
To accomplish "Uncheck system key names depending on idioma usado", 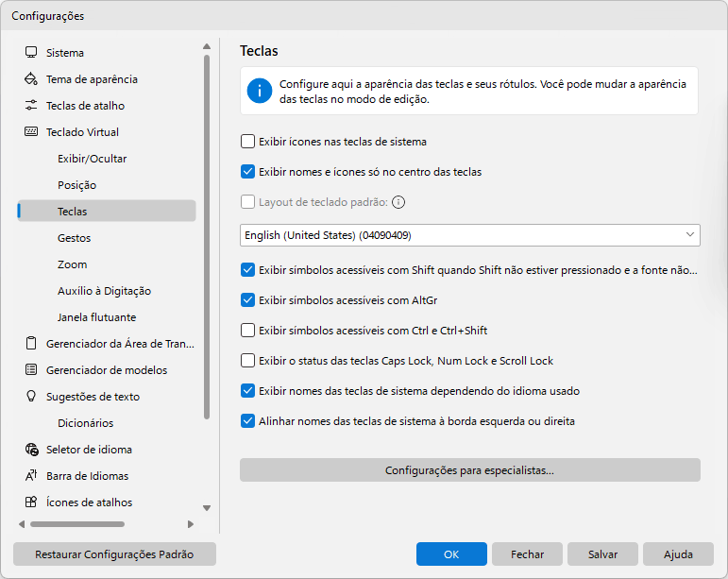I will pos(248,390).
